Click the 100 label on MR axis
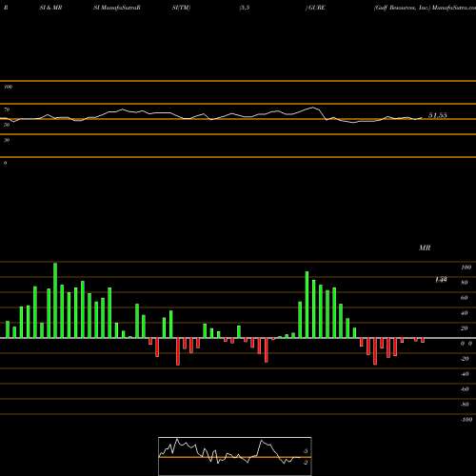 466,268
